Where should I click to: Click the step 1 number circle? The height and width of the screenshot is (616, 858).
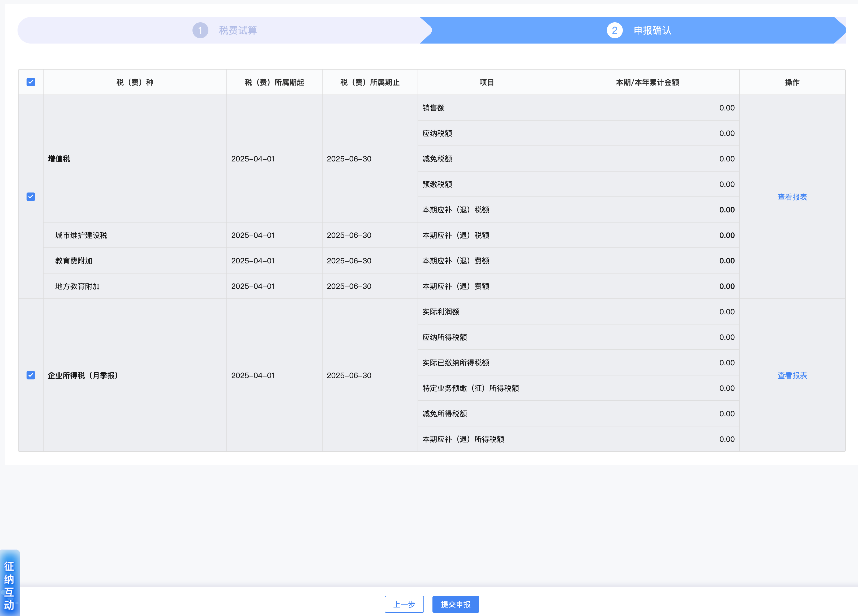point(200,30)
